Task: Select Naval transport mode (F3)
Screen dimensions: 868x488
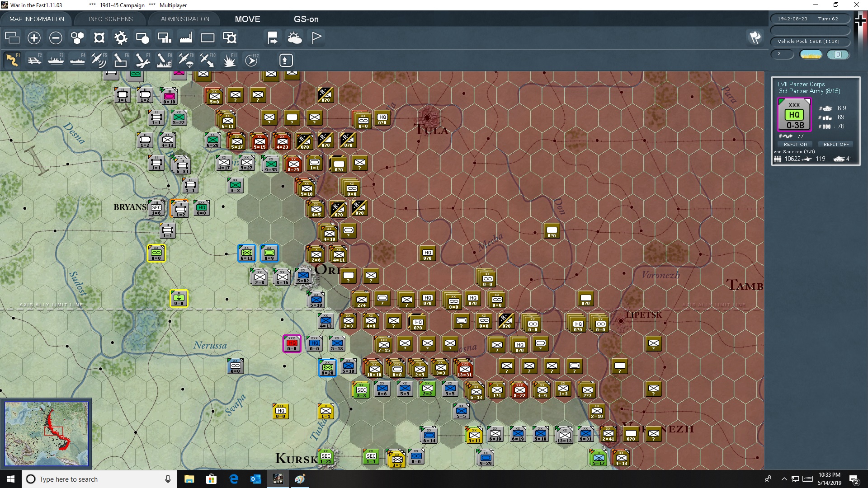Action: pyautogui.click(x=56, y=60)
